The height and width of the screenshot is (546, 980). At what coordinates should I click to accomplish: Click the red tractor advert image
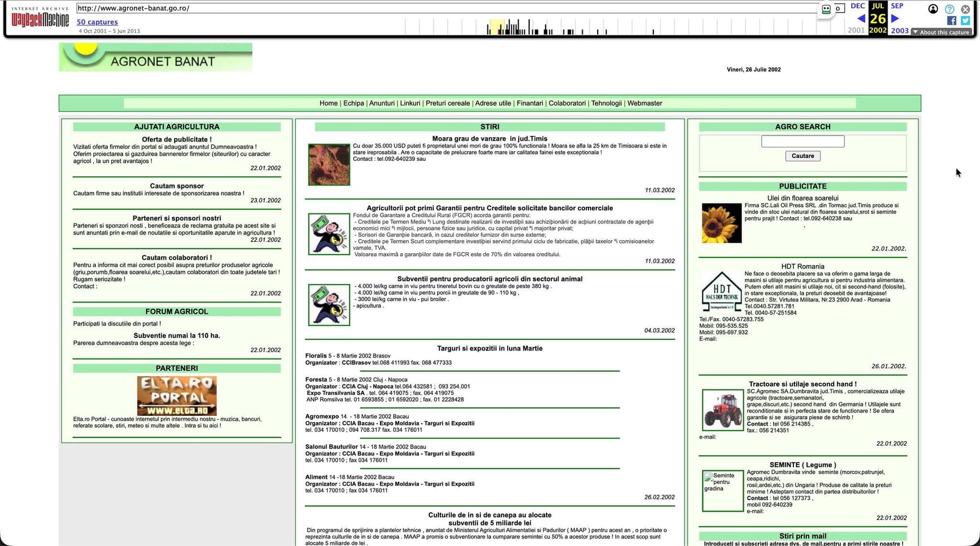coord(722,410)
